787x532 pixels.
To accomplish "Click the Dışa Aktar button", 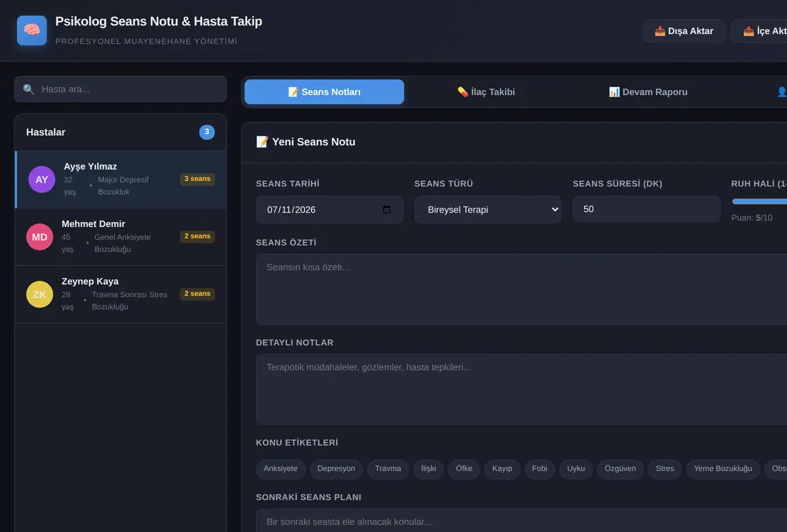I will [684, 31].
